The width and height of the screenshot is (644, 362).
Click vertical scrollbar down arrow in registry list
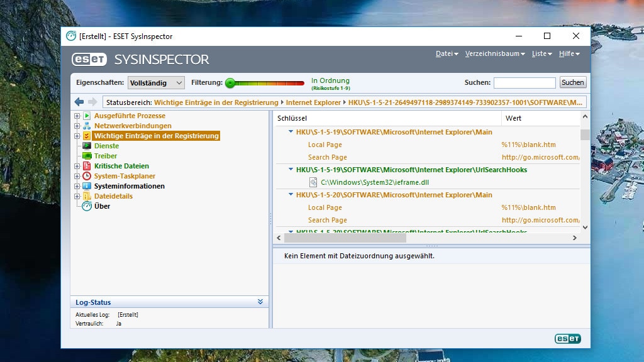585,227
